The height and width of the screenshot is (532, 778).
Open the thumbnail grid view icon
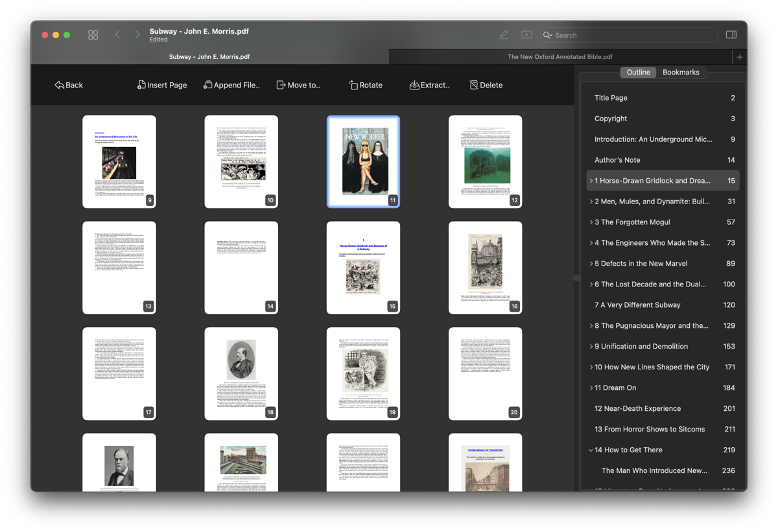pyautogui.click(x=93, y=35)
